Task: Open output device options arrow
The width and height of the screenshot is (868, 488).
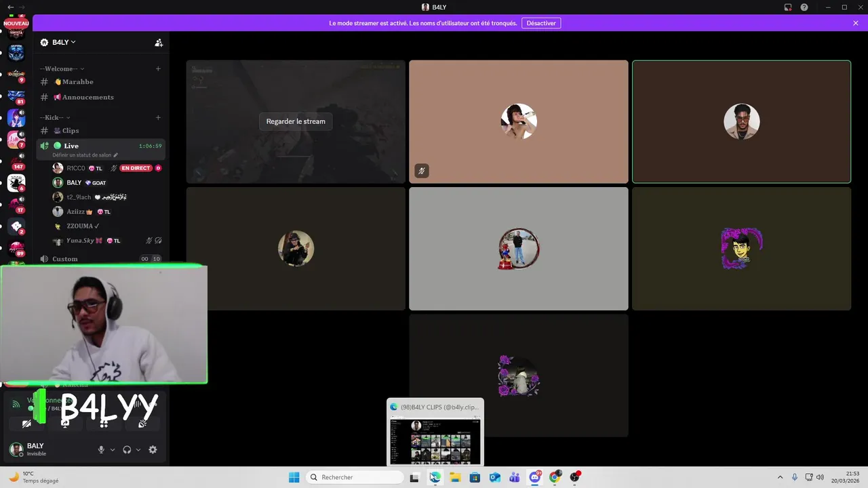Action: [x=138, y=449]
